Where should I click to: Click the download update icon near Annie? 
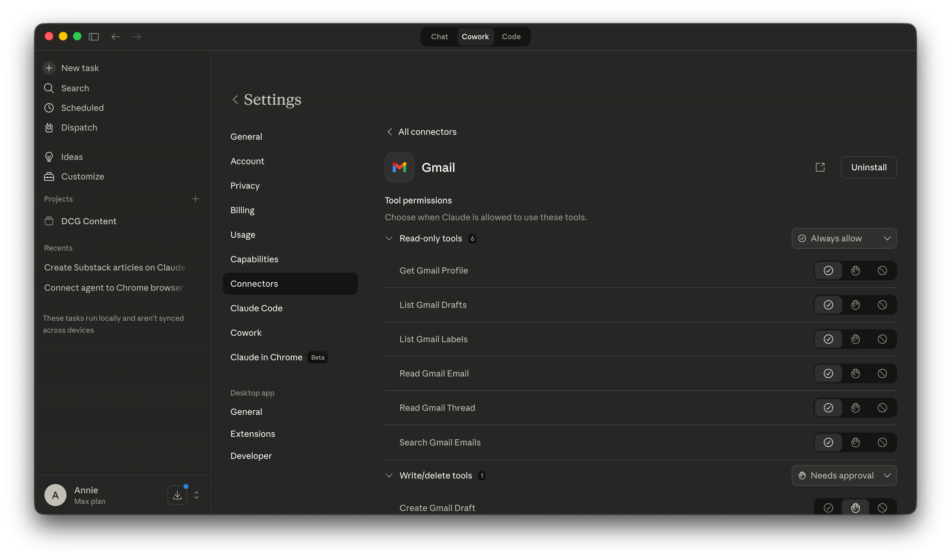click(177, 495)
